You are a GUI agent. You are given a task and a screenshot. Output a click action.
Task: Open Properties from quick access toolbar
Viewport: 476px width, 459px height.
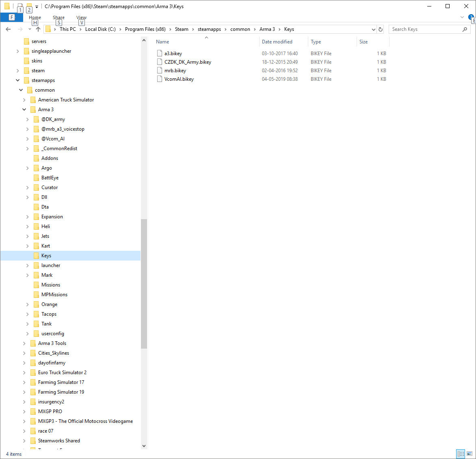coord(20,6)
